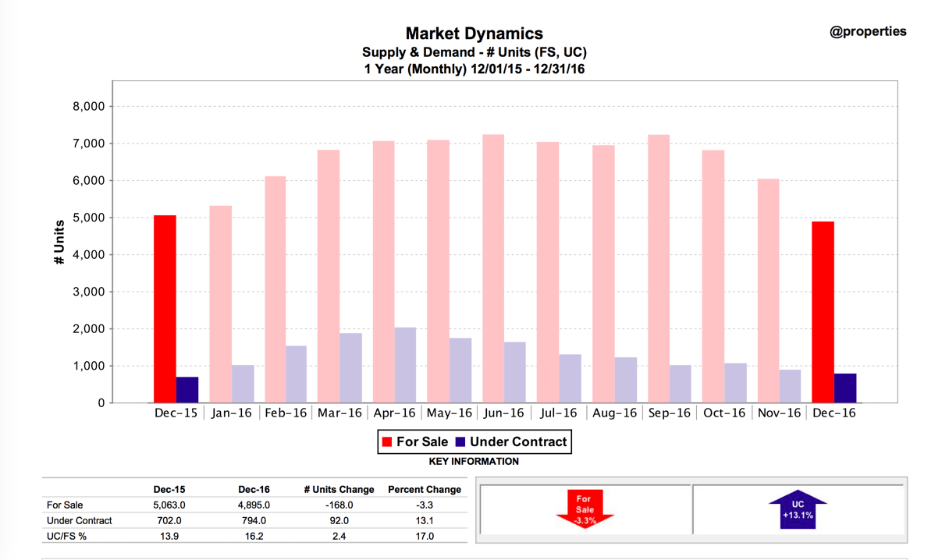The height and width of the screenshot is (560, 949).
Task: Select the Dec-15 red For Sale bar
Action: tap(165, 309)
